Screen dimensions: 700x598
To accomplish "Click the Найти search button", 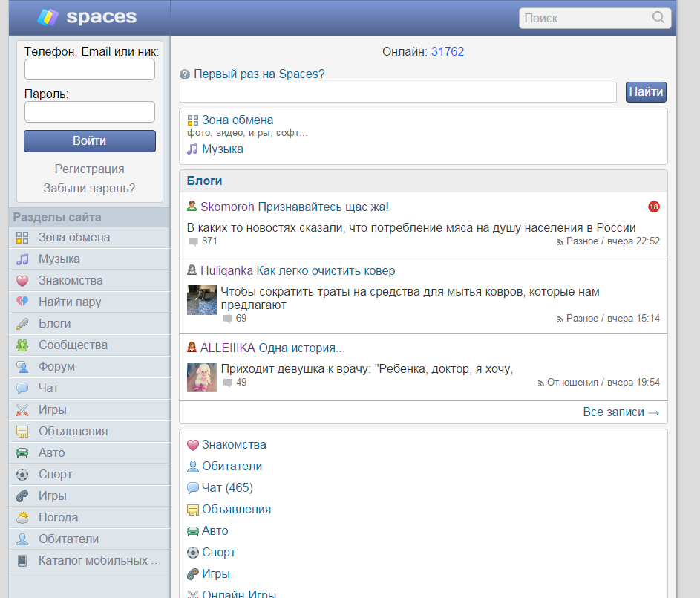I will point(646,92).
